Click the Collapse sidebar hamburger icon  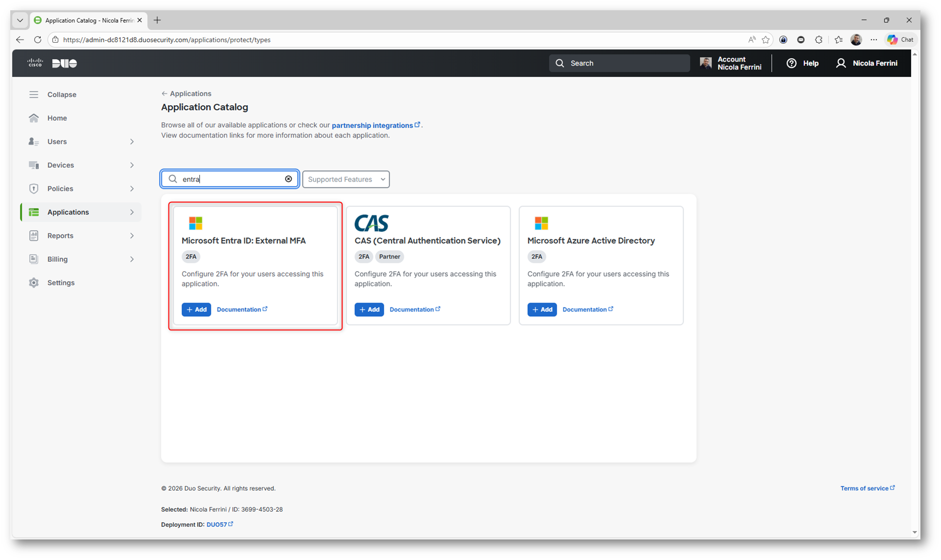[x=33, y=94]
